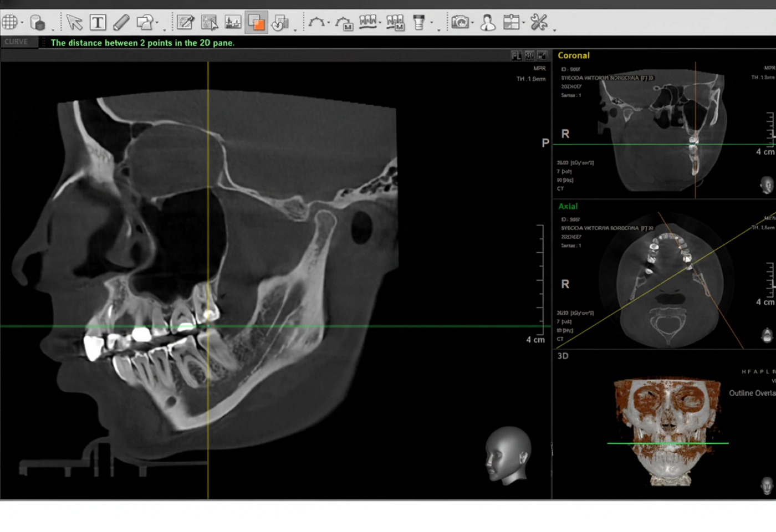This screenshot has width=776, height=532.
Task: Expand the wrench settings dropdown arrow
Action: tap(554, 29)
